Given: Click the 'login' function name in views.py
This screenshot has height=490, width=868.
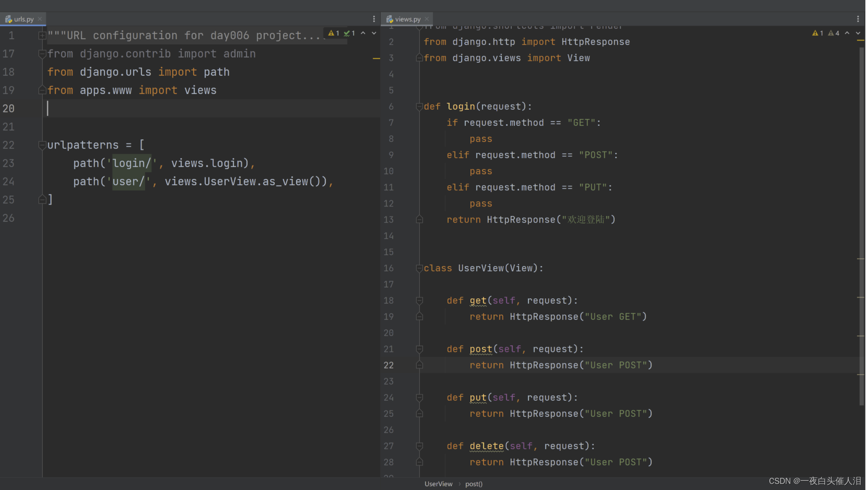Looking at the screenshot, I should click(461, 106).
